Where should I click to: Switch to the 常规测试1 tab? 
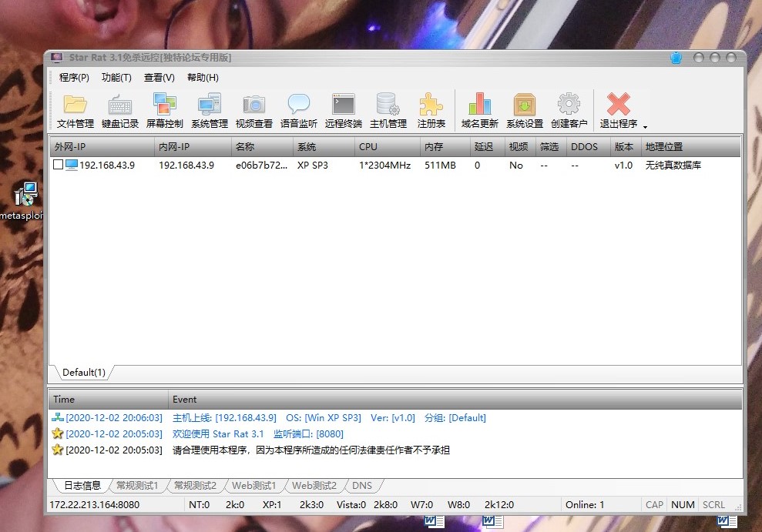pyautogui.click(x=137, y=485)
